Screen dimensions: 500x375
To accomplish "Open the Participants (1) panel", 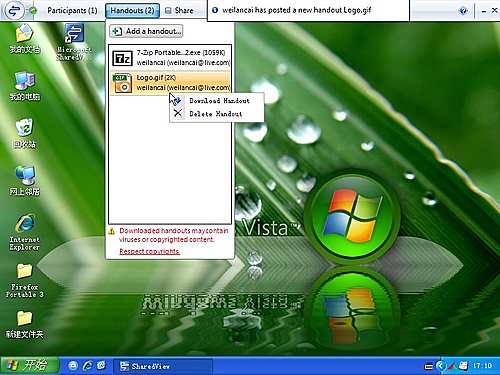I will coord(72,11).
